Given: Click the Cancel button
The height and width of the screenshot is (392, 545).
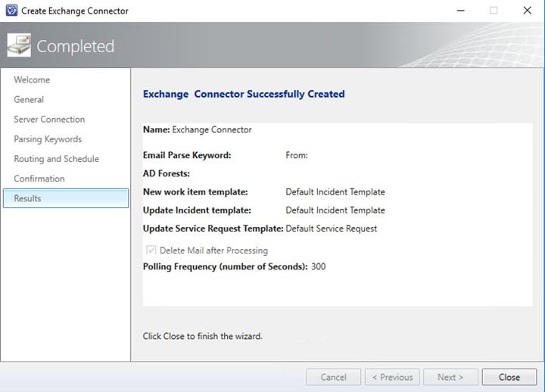Looking at the screenshot, I should point(333,377).
